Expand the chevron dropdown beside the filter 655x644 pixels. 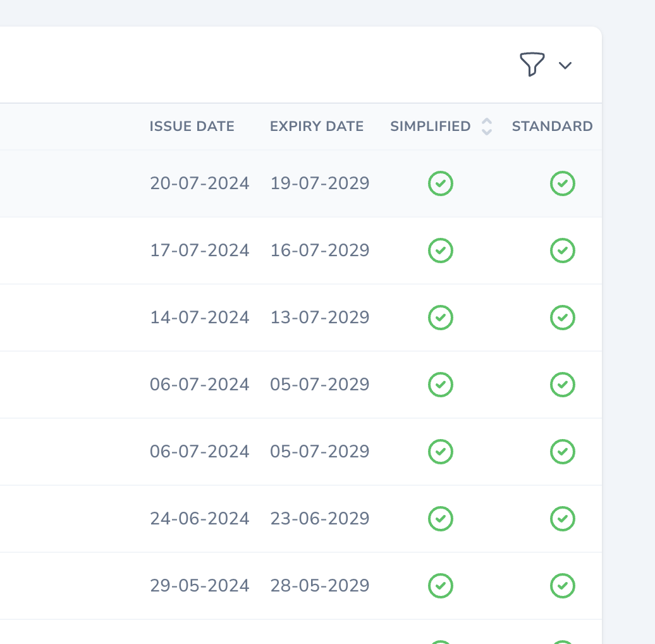pyautogui.click(x=565, y=65)
